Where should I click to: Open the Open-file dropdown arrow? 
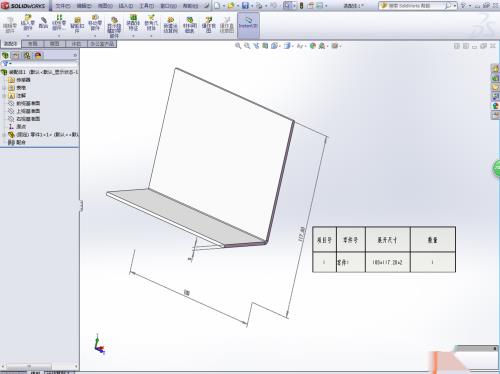[x=237, y=6]
